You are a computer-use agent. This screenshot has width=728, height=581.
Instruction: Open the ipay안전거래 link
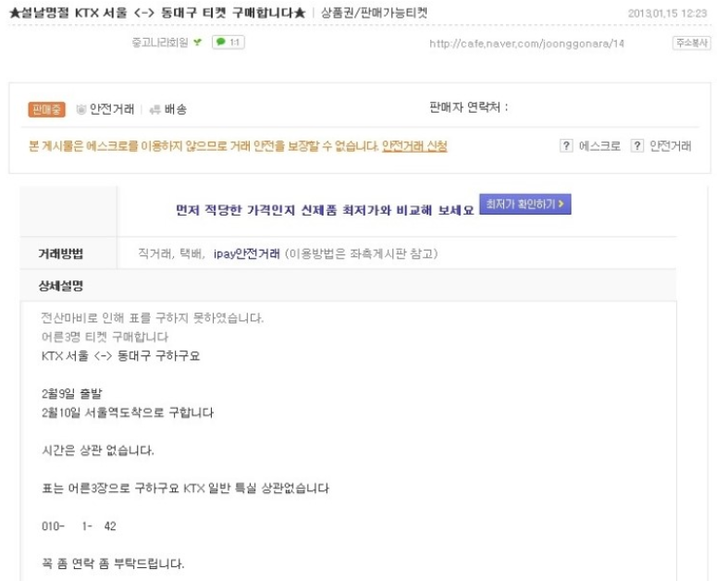point(247,253)
